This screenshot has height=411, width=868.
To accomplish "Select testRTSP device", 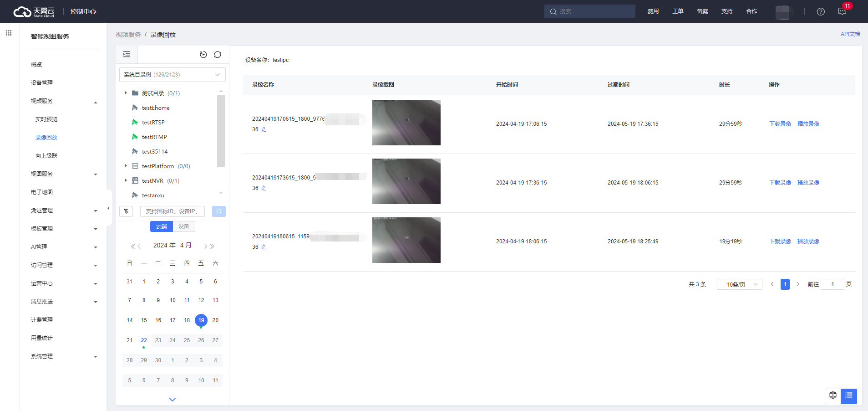I will pyautogui.click(x=153, y=123).
